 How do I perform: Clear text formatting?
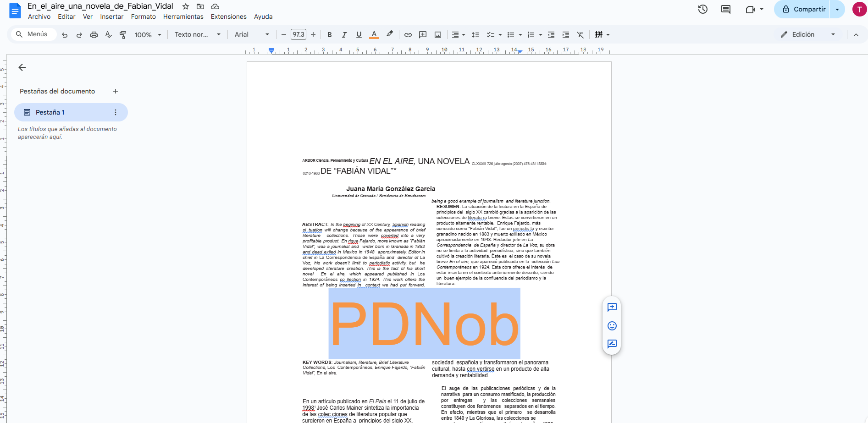pos(581,35)
